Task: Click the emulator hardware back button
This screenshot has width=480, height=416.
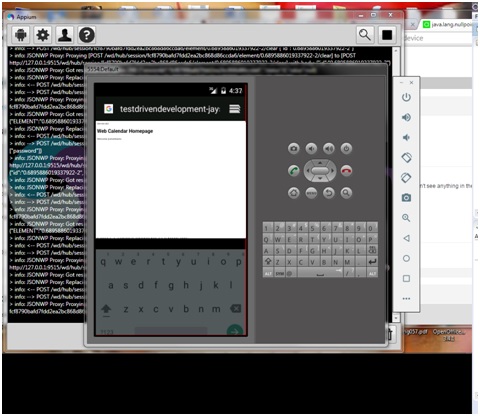Action: point(329,193)
